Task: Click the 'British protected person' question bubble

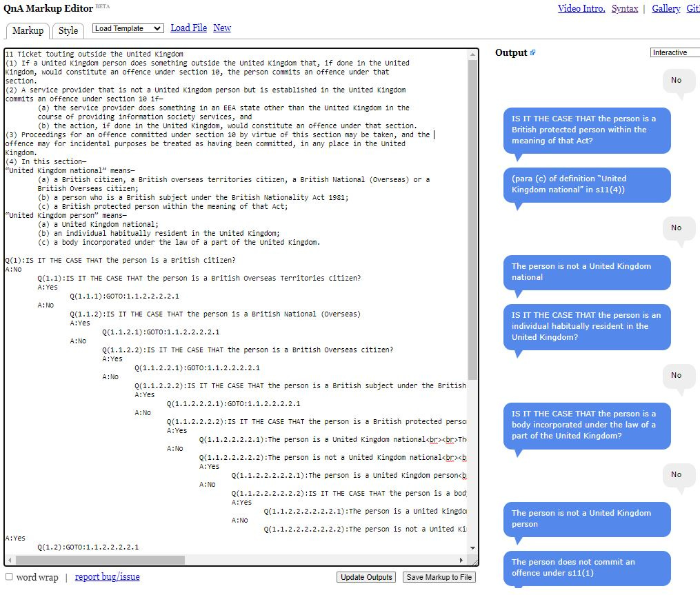Action: pos(587,130)
